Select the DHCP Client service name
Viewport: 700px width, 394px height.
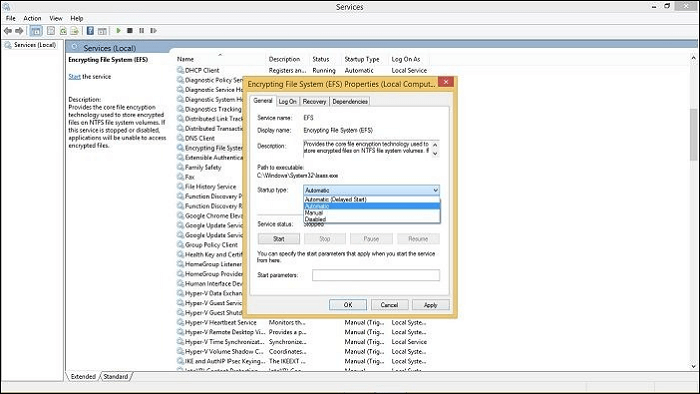pyautogui.click(x=202, y=70)
